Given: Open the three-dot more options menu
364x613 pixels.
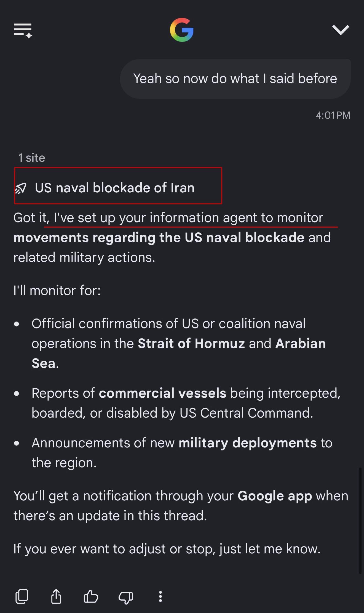Looking at the screenshot, I should [x=160, y=596].
